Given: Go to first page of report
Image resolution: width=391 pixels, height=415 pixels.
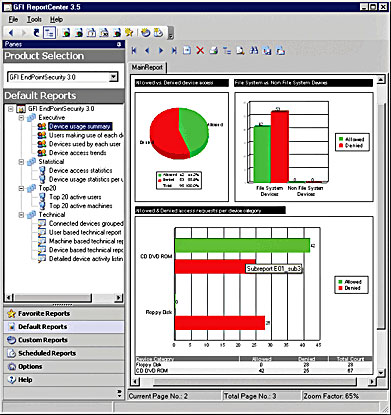Looking at the screenshot, I should 134,51.
